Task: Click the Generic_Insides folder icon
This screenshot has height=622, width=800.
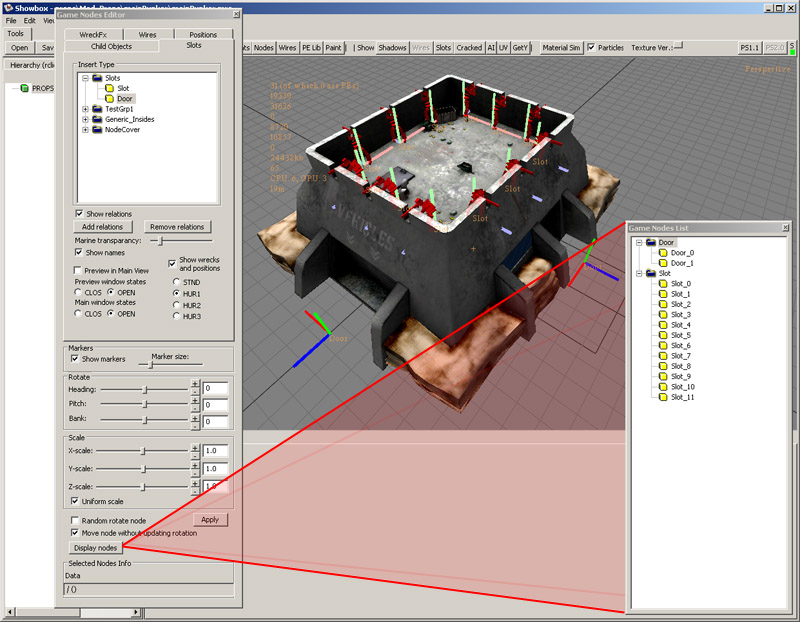Action: pos(97,119)
